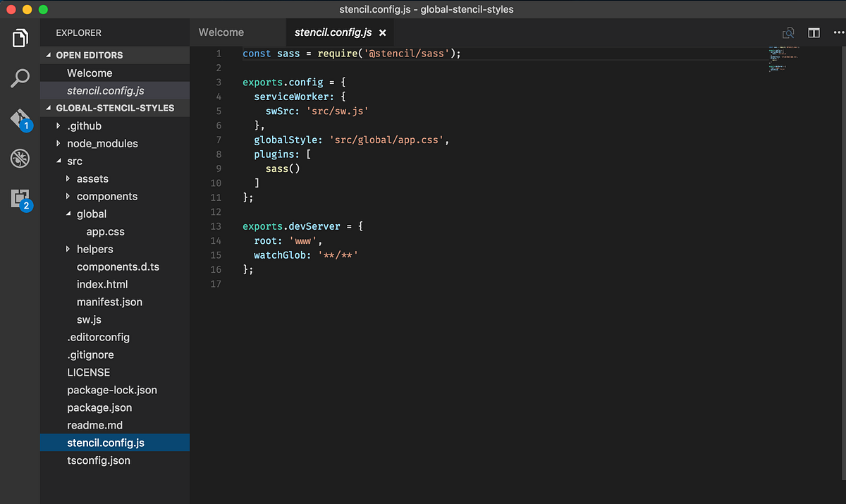Click the green zoom traffic light button

pyautogui.click(x=42, y=9)
